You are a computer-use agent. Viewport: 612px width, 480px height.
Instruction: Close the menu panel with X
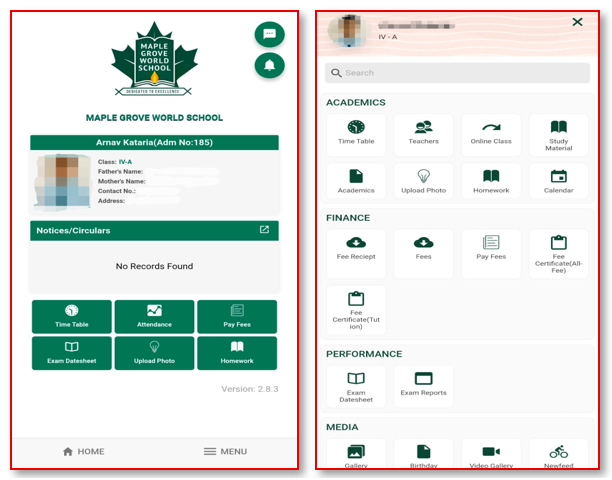coord(577,22)
